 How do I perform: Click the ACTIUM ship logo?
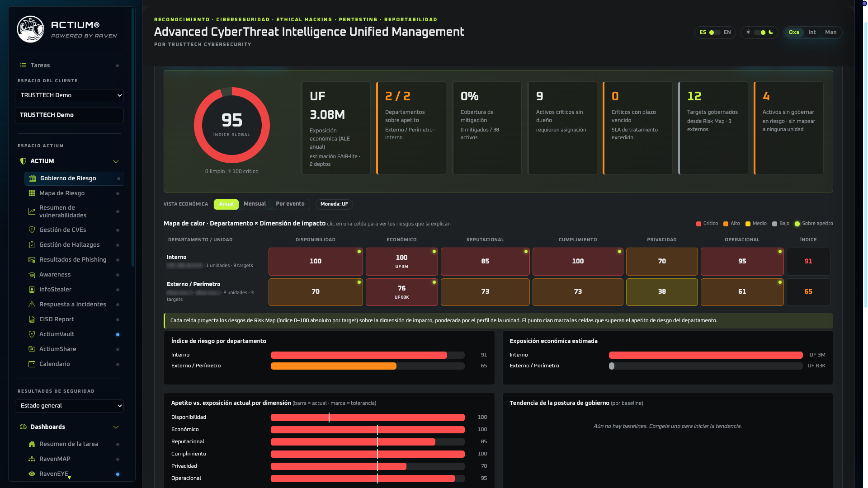[30, 29]
